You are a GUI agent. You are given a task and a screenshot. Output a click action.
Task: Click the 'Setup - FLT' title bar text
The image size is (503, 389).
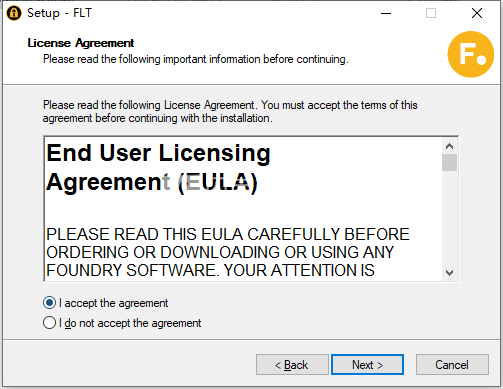click(59, 13)
